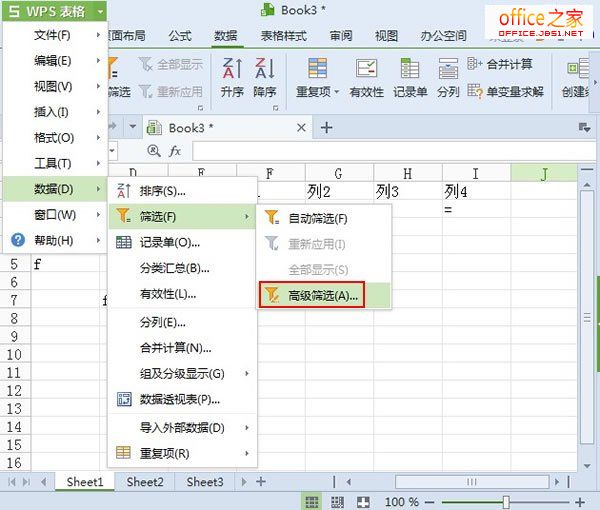The height and width of the screenshot is (510, 600).
Task: Switch to the Sheet2 tab
Action: click(145, 481)
